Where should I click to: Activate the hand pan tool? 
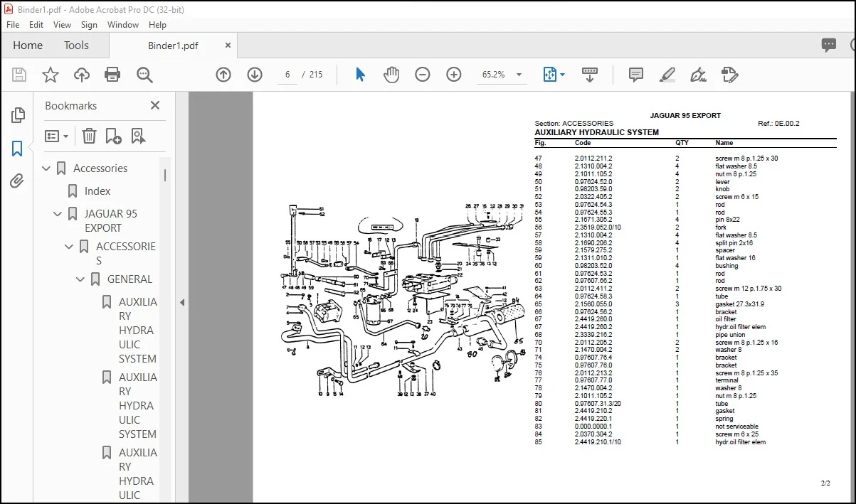[391, 75]
